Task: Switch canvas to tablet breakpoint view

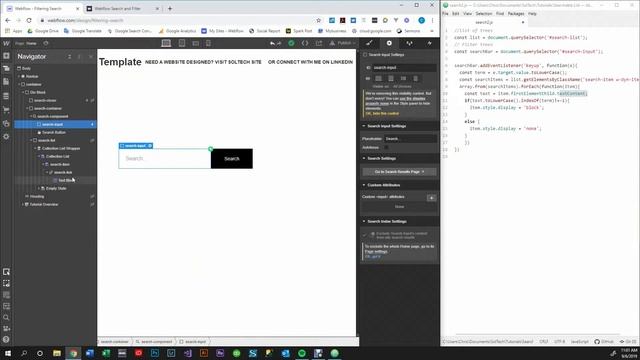Action: pyautogui.click(x=182, y=43)
